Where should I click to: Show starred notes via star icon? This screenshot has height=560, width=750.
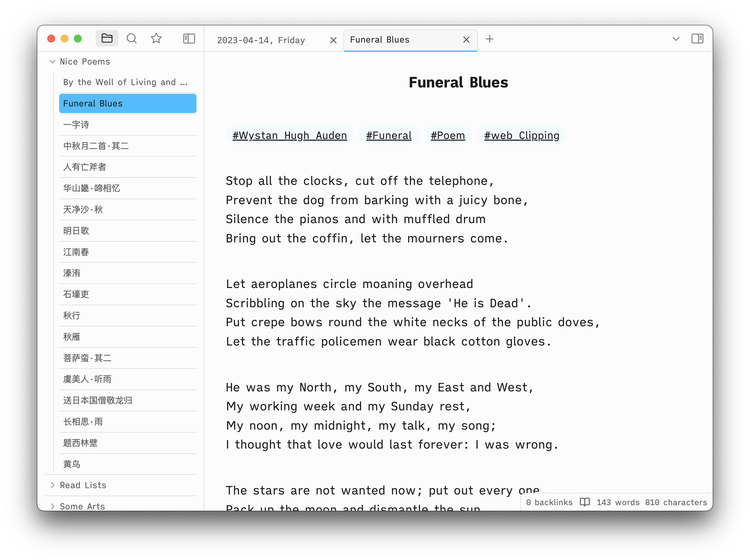(156, 38)
